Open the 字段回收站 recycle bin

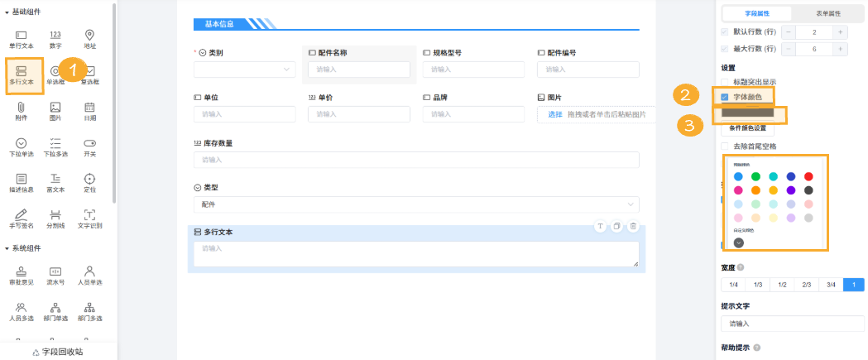click(58, 352)
